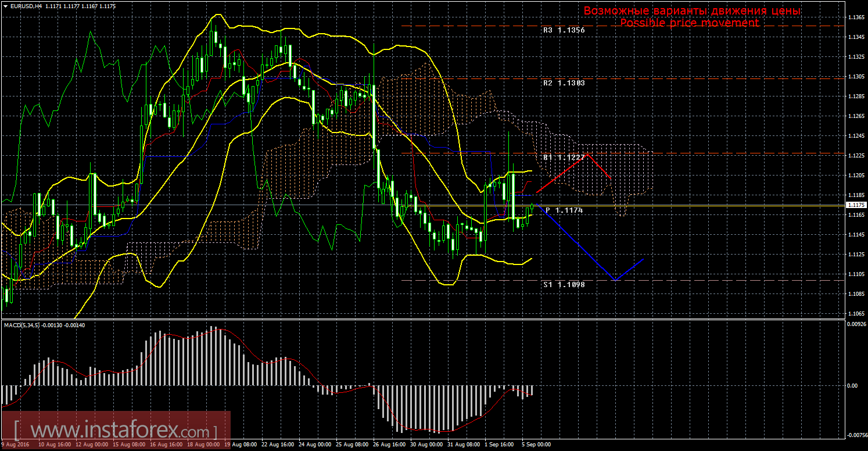Select the R2 1.1303 resistance label
868x451 pixels.
pyautogui.click(x=564, y=83)
